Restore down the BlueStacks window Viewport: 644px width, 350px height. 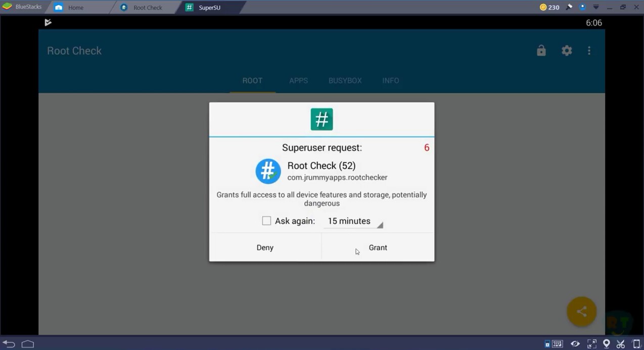click(623, 7)
